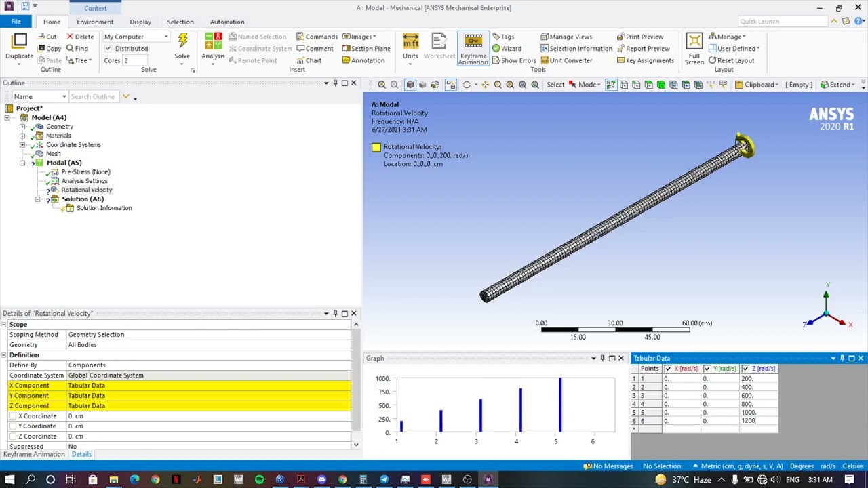The height and width of the screenshot is (488, 868).
Task: Open Spotify from the Windows taskbar
Action: click(259, 480)
